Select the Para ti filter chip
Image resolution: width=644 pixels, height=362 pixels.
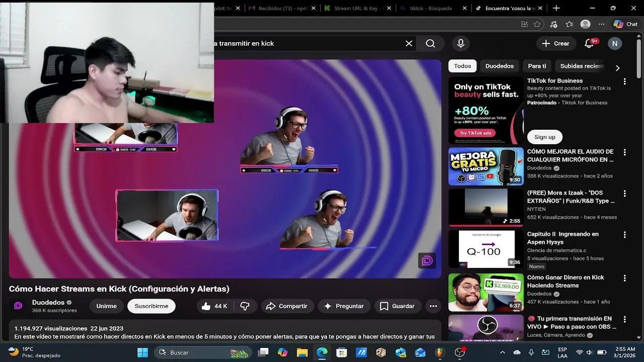pos(537,66)
